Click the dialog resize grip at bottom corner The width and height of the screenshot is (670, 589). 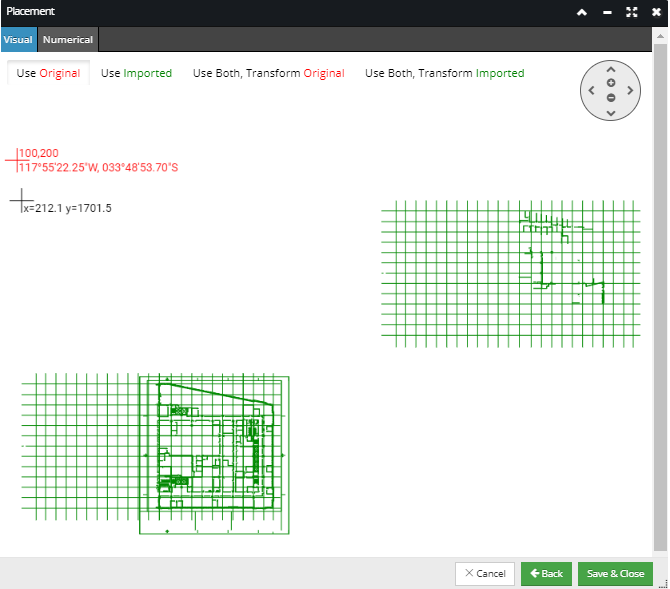coord(664,584)
